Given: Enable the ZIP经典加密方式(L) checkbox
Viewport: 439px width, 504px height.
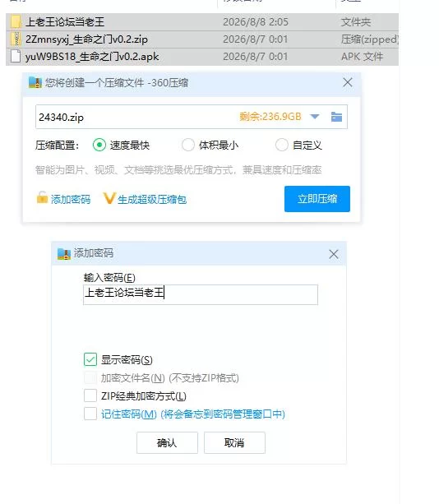Looking at the screenshot, I should 90,395.
